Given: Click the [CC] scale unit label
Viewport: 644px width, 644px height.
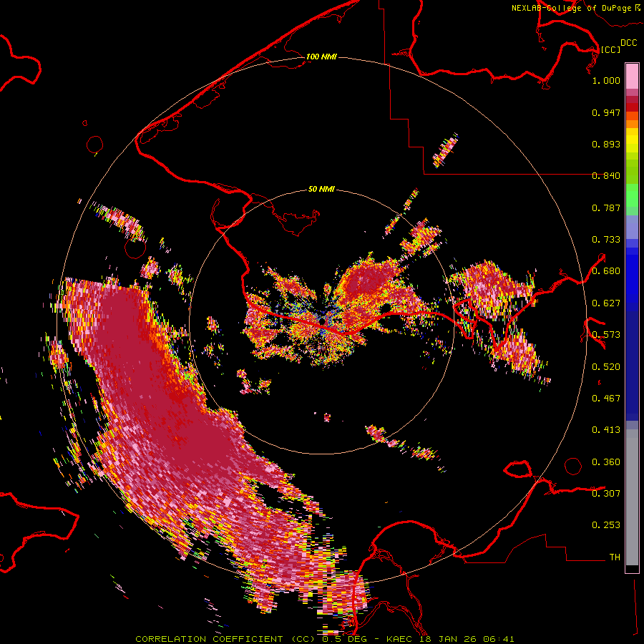Looking at the screenshot, I should [610, 49].
